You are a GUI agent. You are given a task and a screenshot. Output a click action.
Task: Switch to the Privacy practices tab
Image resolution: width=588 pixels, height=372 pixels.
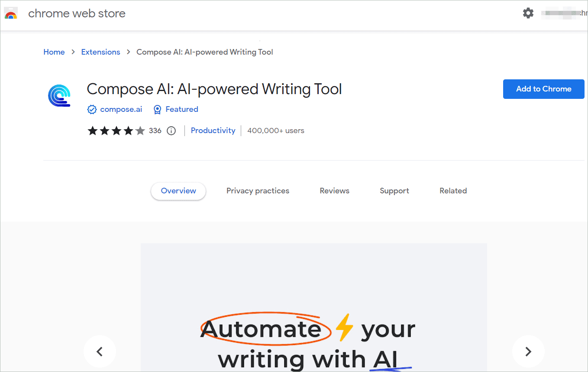[258, 191]
